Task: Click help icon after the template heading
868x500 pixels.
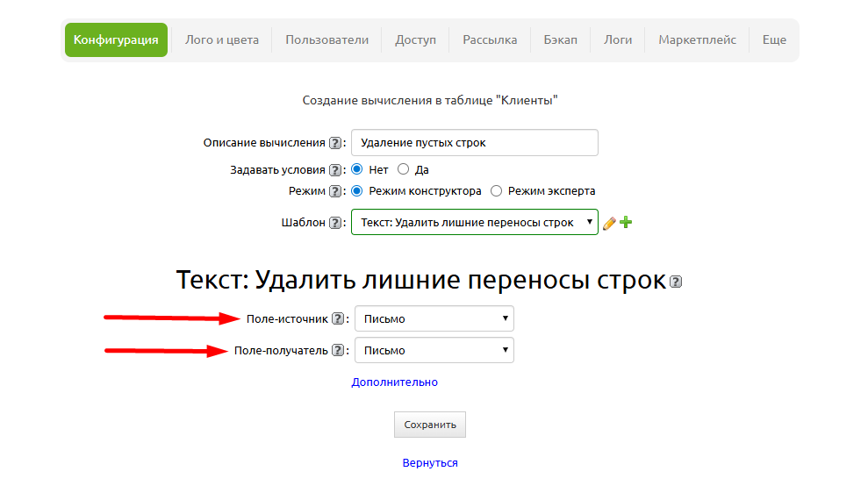Action: coord(675,282)
